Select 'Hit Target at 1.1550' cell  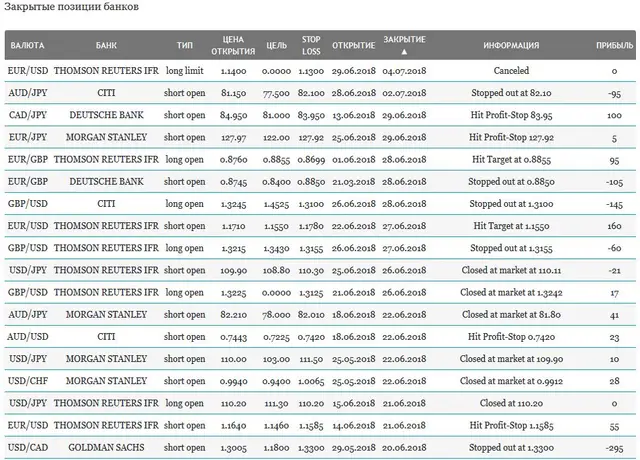pyautogui.click(x=511, y=226)
